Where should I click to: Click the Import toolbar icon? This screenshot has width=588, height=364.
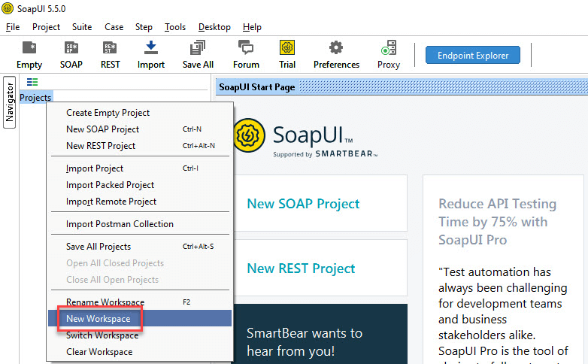(x=151, y=49)
